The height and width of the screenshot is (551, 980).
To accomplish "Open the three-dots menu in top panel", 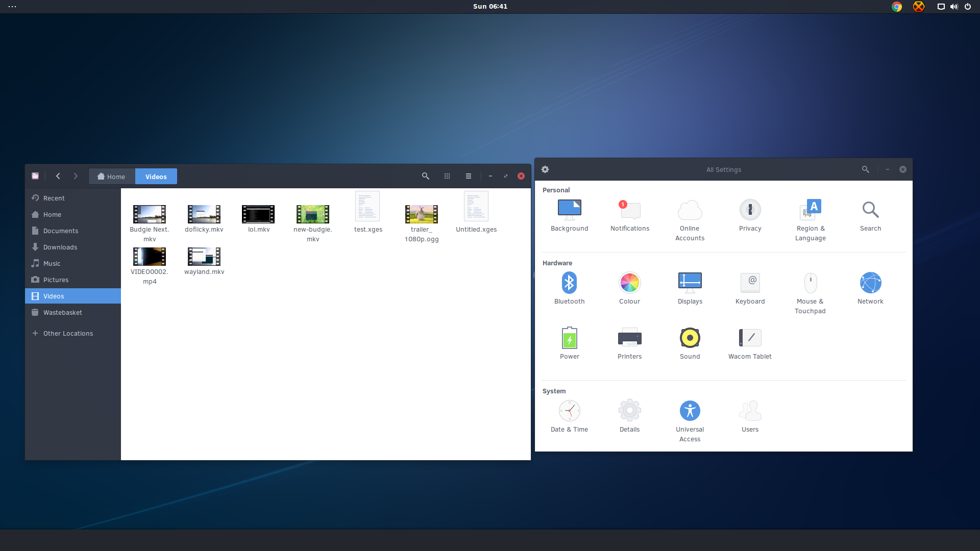I will click(x=12, y=7).
